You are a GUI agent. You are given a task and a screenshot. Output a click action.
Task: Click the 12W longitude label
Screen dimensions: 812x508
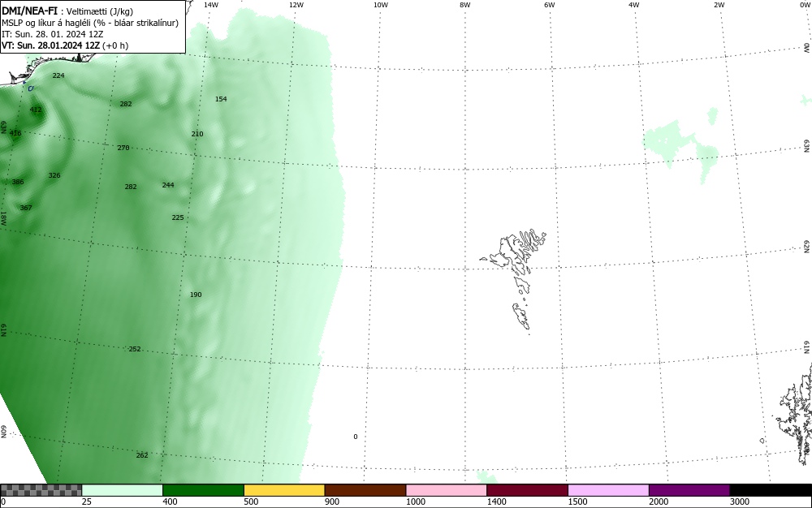[296, 5]
